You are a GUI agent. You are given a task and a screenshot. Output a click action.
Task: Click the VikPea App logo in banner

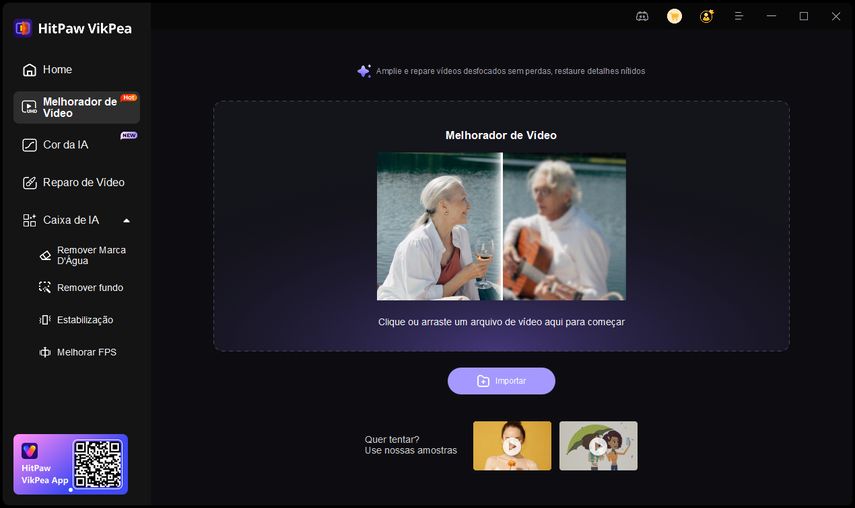[x=29, y=451]
